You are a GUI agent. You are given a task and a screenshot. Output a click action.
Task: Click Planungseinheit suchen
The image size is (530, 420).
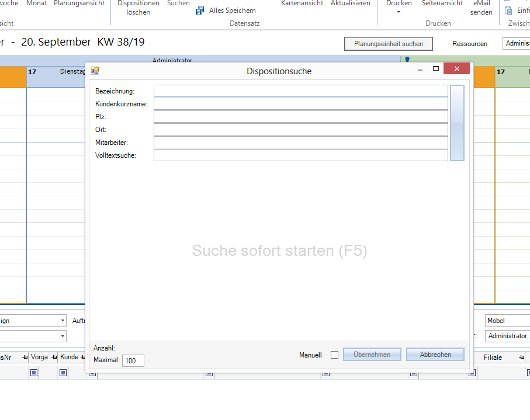click(388, 43)
